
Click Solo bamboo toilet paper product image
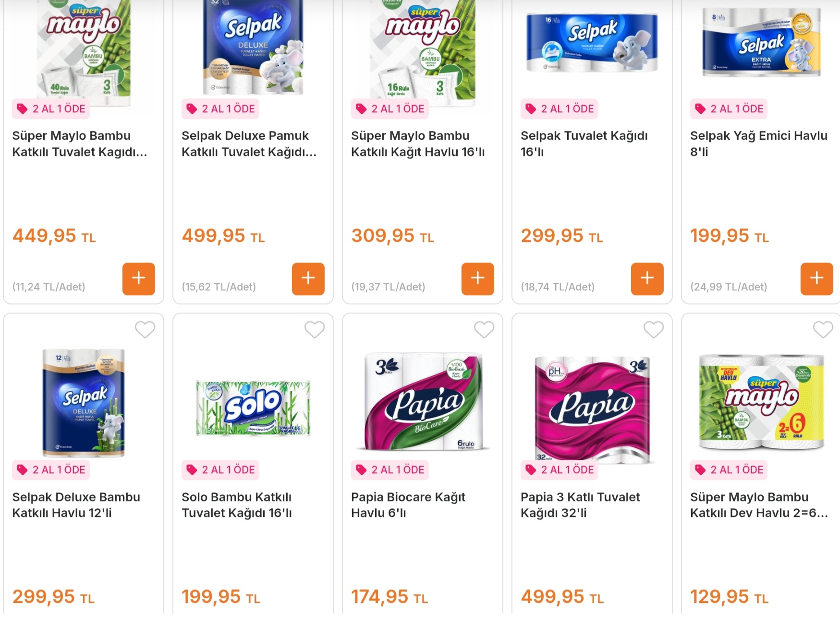tap(253, 408)
